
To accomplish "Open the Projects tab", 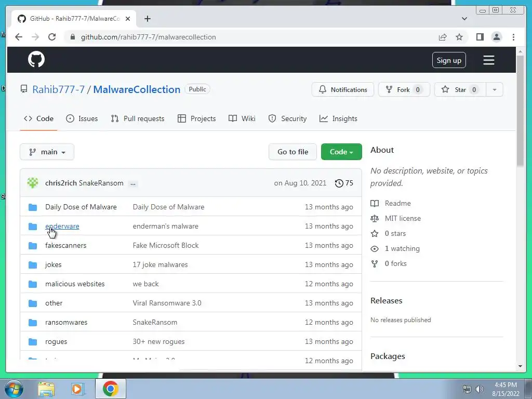I will tap(197, 119).
